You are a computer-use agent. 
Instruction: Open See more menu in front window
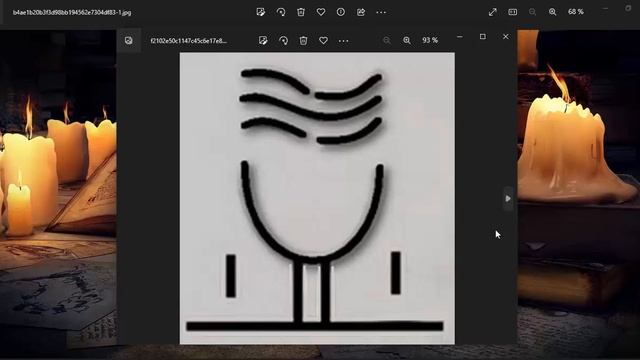(x=343, y=40)
